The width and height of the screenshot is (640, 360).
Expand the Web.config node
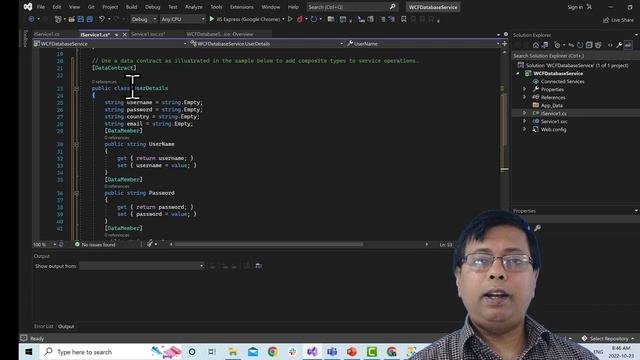click(525, 129)
